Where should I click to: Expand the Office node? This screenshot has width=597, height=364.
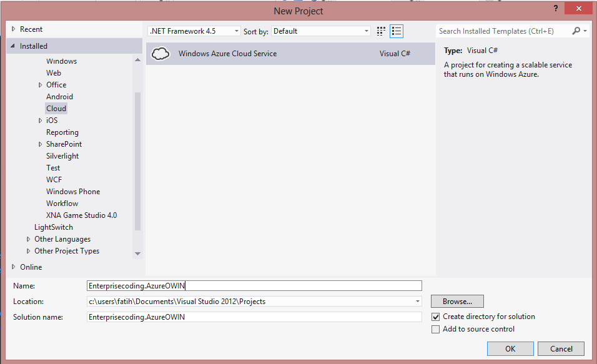click(40, 85)
